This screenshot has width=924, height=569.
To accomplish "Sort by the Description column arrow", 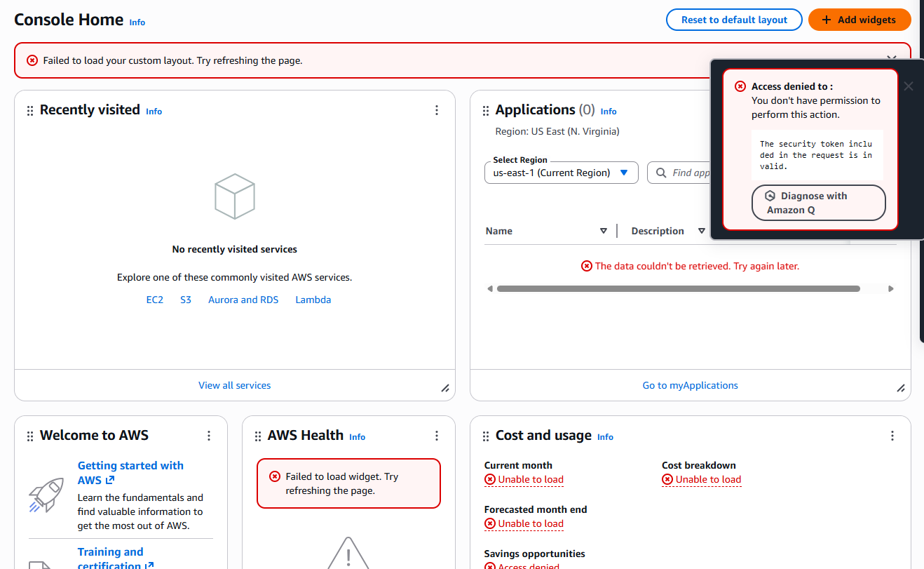I will tap(701, 231).
